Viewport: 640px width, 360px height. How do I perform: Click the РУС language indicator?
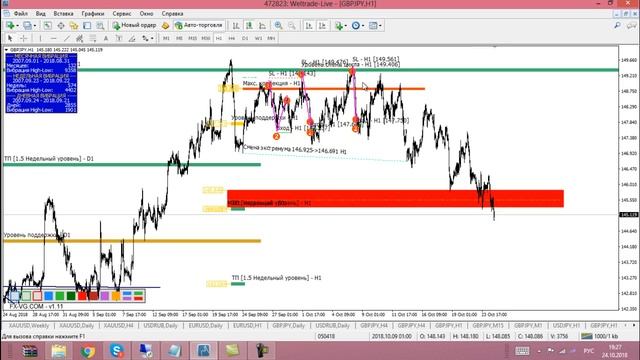pyautogui.click(x=589, y=351)
